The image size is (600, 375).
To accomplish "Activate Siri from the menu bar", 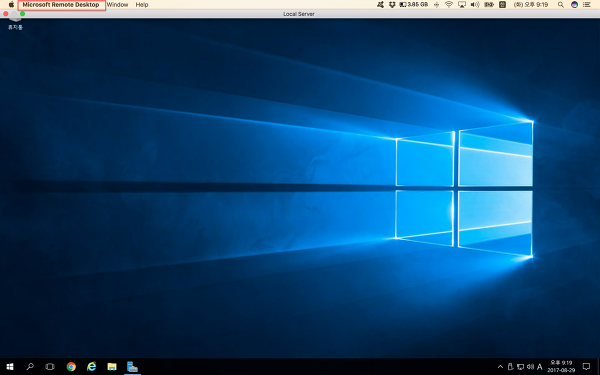I will (x=574, y=5).
